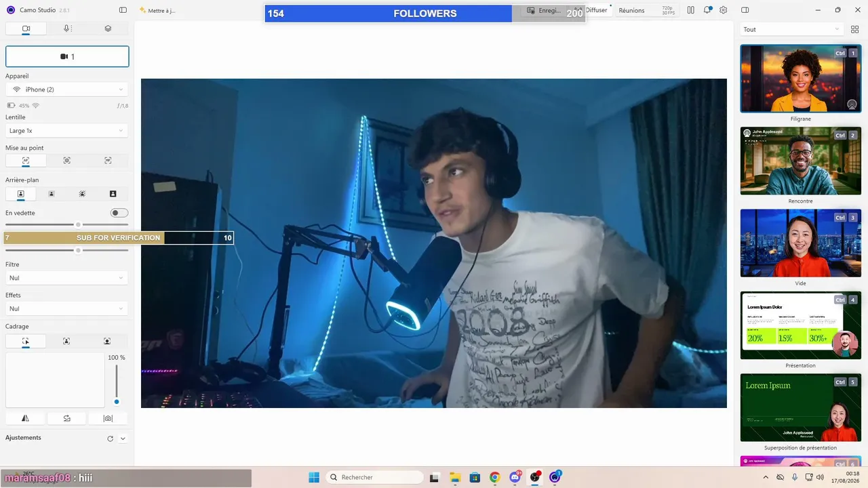The height and width of the screenshot is (488, 868).
Task: Switch scene list to grid view
Action: click(x=854, y=29)
